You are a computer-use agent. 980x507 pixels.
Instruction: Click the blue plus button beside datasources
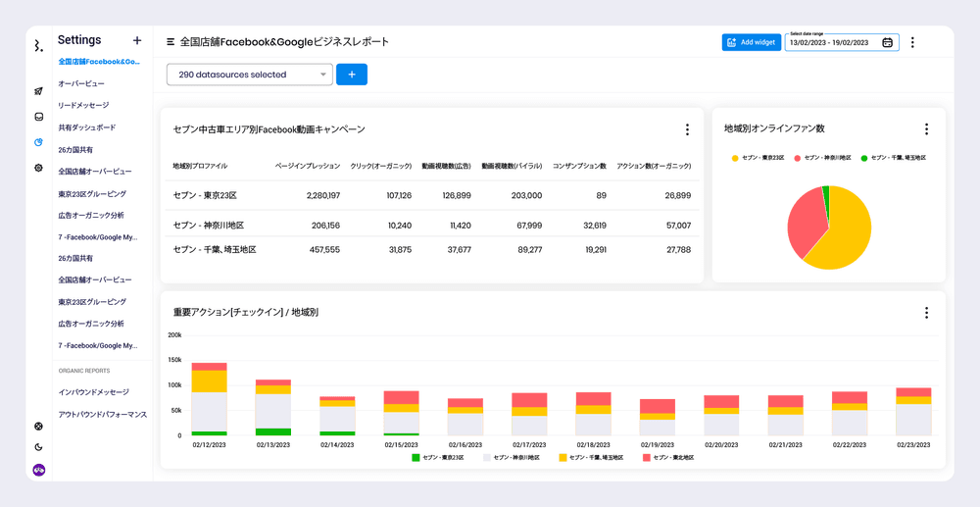352,75
